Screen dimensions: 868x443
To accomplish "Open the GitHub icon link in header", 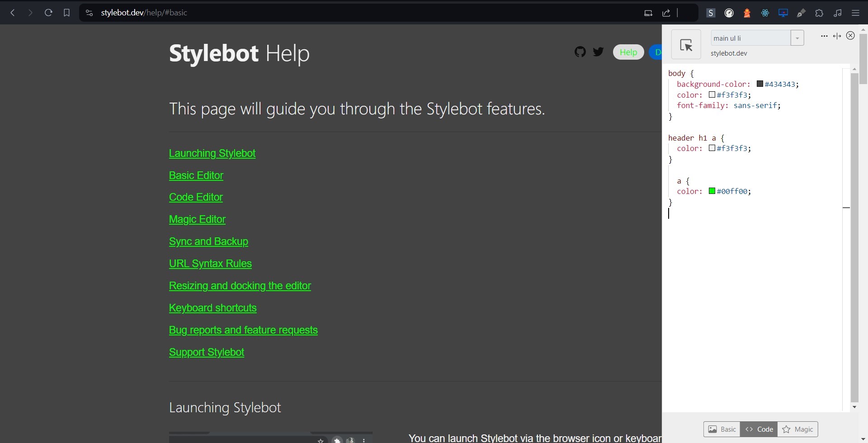I will [x=580, y=52].
